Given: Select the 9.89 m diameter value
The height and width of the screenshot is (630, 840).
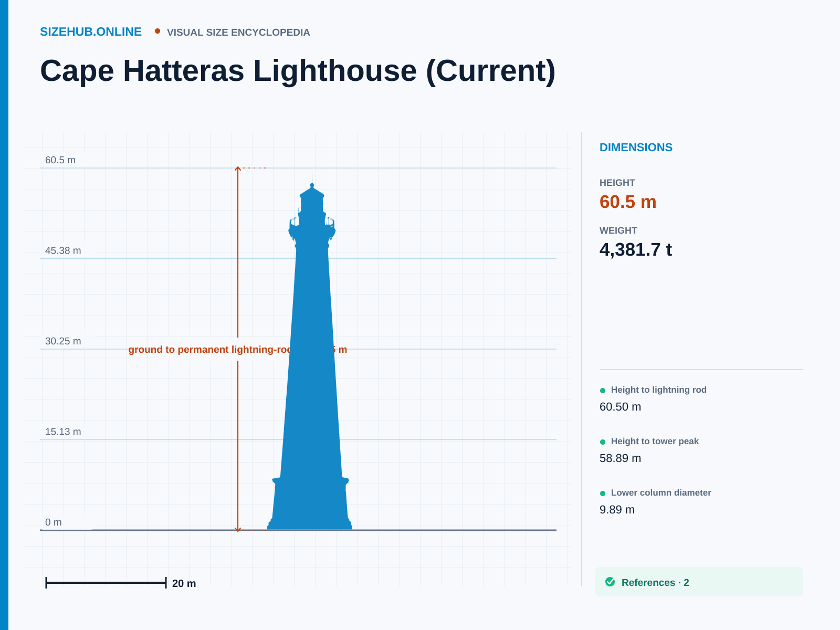Looking at the screenshot, I should (x=617, y=510).
